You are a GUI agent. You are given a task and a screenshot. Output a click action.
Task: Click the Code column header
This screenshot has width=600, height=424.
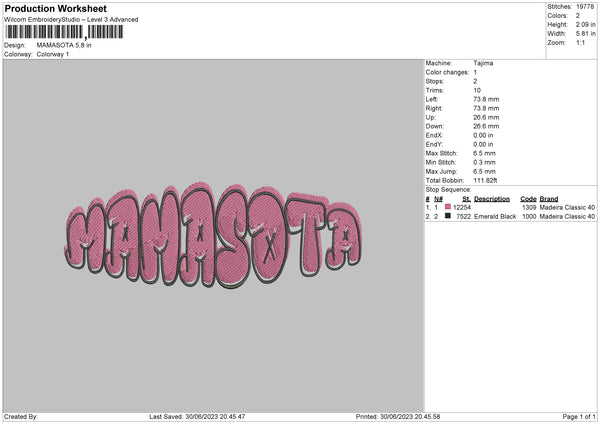[528, 198]
